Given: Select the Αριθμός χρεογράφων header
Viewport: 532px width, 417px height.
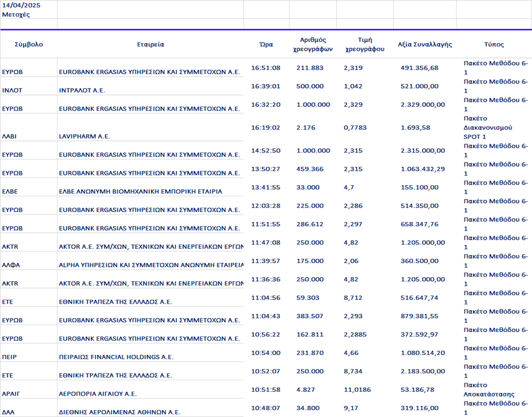Looking at the screenshot, I should (313, 44).
